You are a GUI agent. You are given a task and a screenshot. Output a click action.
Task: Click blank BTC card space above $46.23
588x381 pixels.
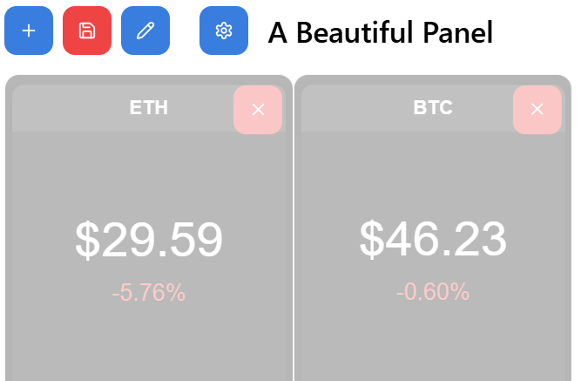pos(433,170)
